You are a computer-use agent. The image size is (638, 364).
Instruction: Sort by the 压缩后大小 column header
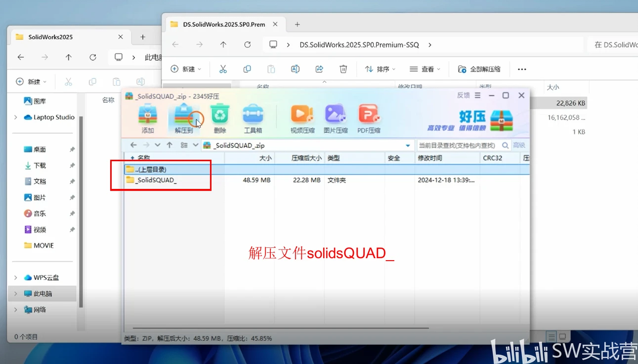click(300, 158)
